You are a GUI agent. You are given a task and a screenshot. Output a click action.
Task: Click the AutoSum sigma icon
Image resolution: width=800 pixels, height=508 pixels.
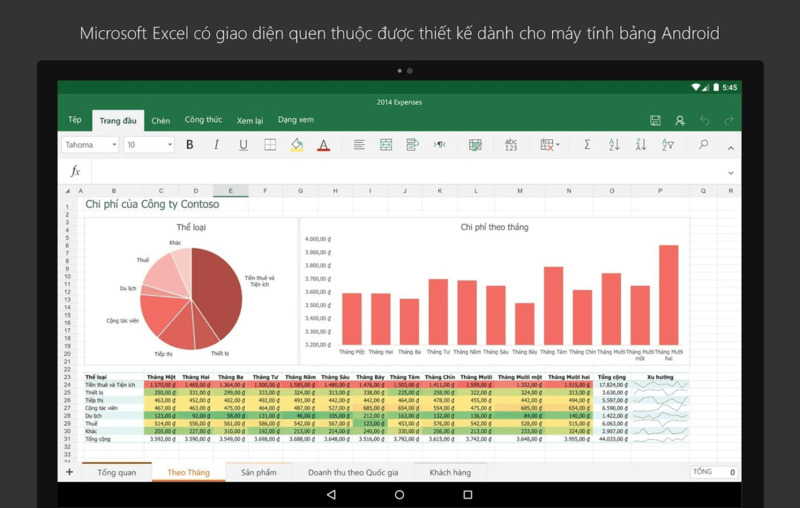pos(587,145)
